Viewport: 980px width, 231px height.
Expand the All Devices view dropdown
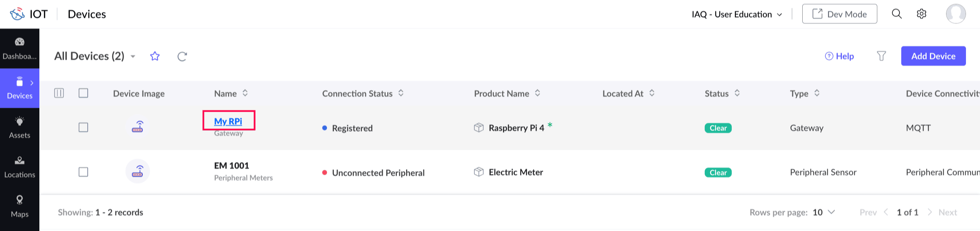click(x=133, y=56)
